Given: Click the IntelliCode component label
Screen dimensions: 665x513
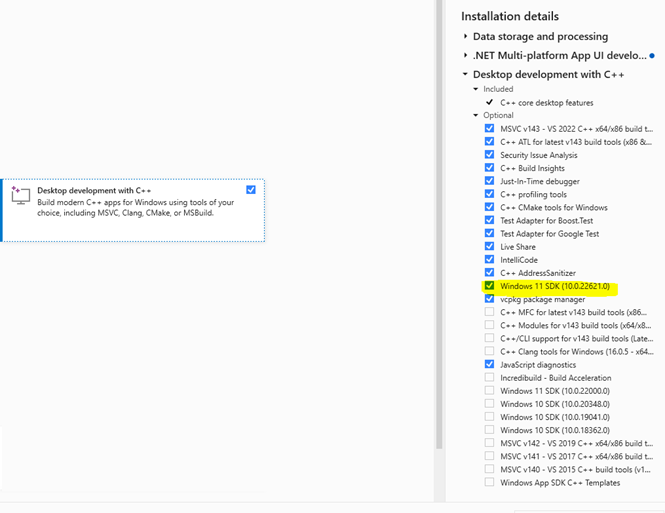Looking at the screenshot, I should (519, 260).
